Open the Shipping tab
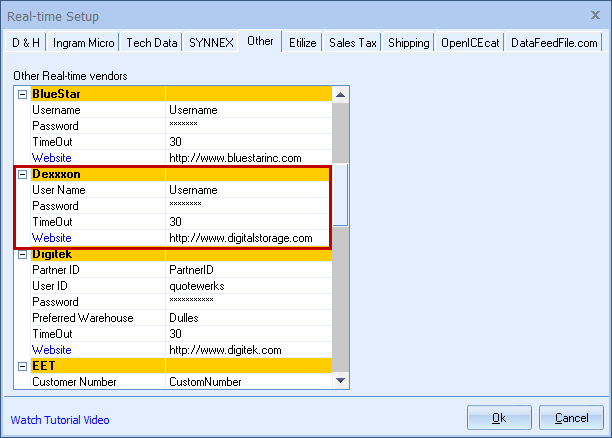Screen dimensions: 612x438 coord(409,42)
